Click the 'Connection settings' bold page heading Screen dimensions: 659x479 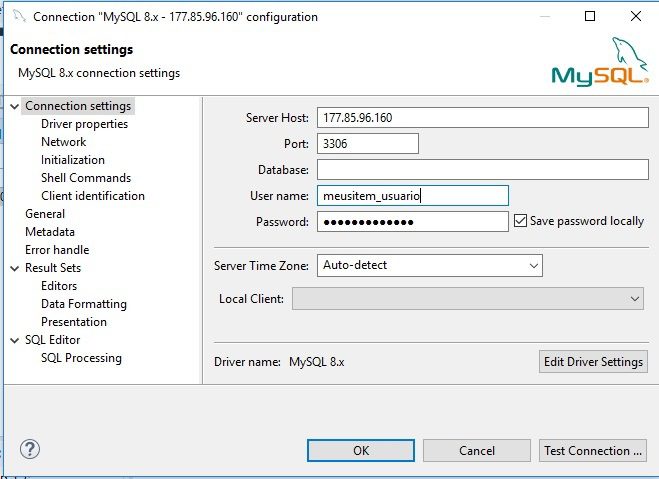click(x=71, y=50)
